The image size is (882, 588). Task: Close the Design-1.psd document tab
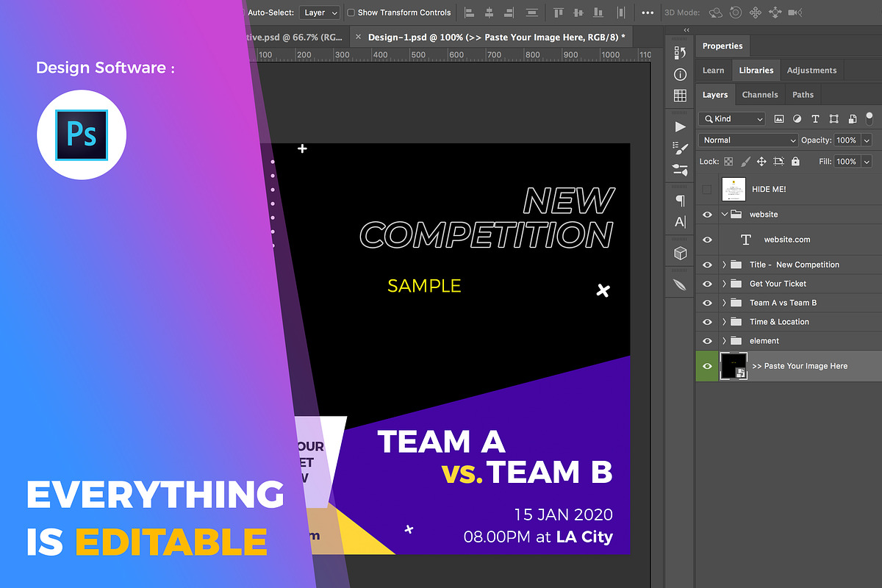click(x=358, y=36)
